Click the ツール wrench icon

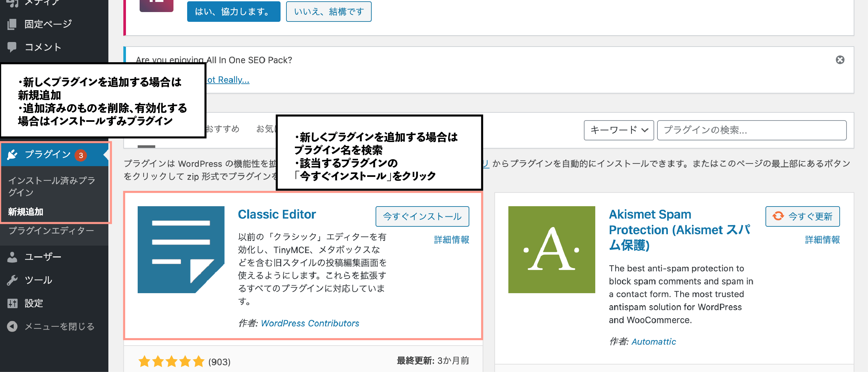tap(12, 280)
